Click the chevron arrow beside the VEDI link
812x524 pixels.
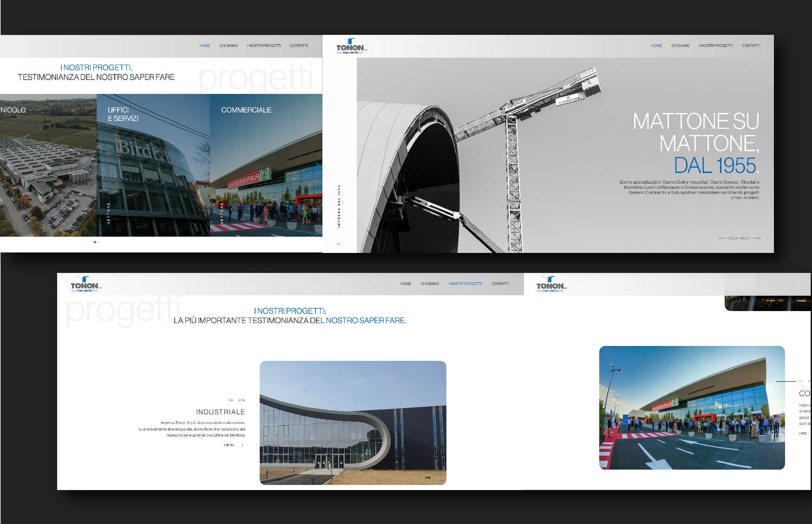242,445
